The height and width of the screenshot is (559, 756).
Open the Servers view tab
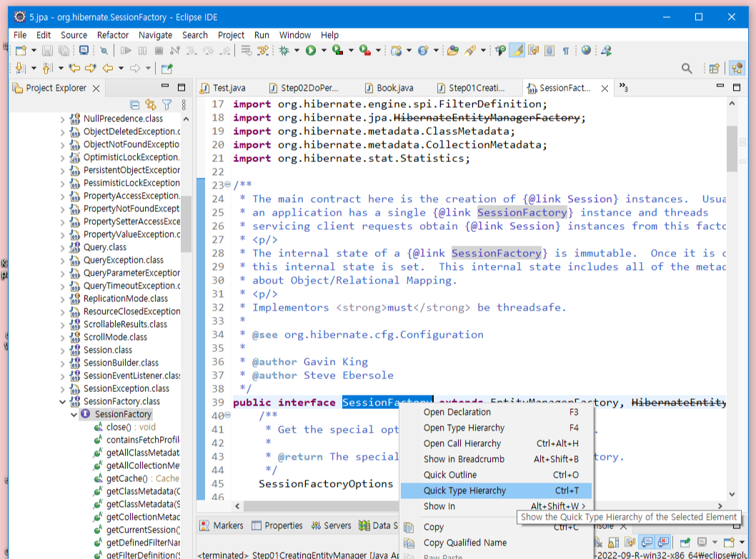point(332,525)
